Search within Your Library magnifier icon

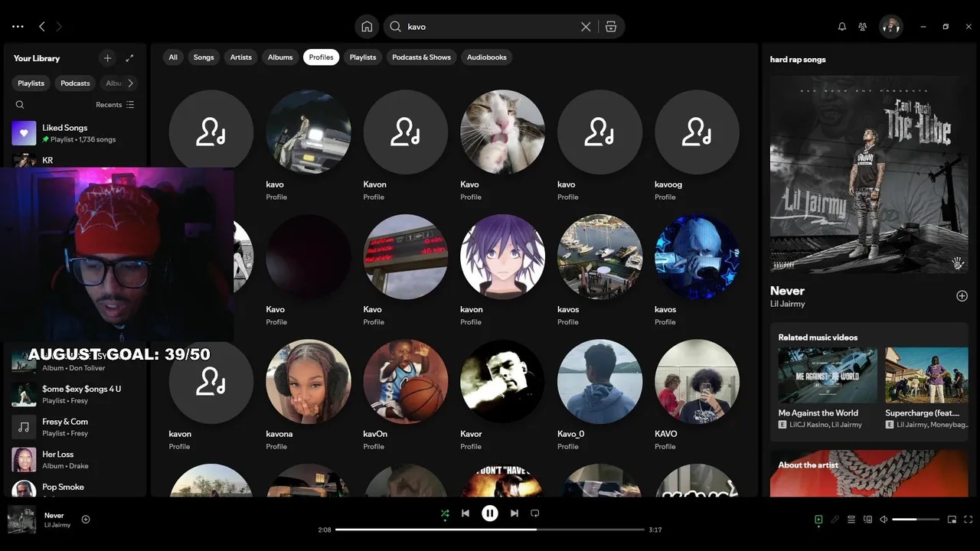click(20, 105)
